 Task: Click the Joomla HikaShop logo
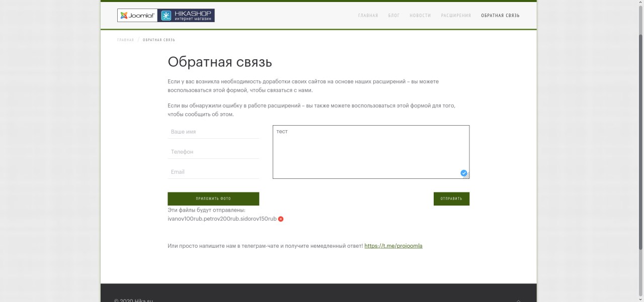click(x=166, y=15)
